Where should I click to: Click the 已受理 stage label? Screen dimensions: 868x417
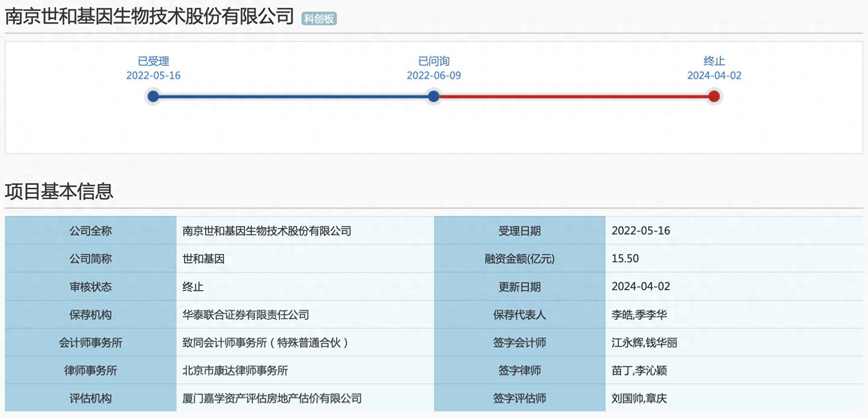click(x=153, y=61)
